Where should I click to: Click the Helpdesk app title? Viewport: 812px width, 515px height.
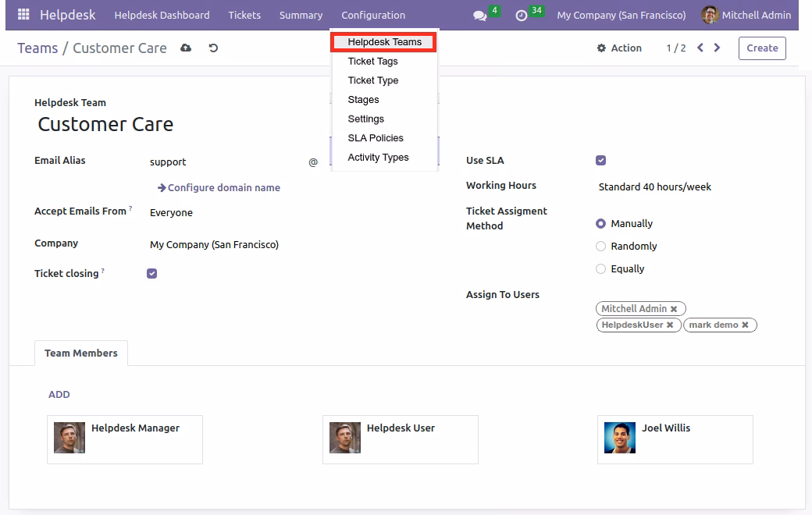click(67, 15)
